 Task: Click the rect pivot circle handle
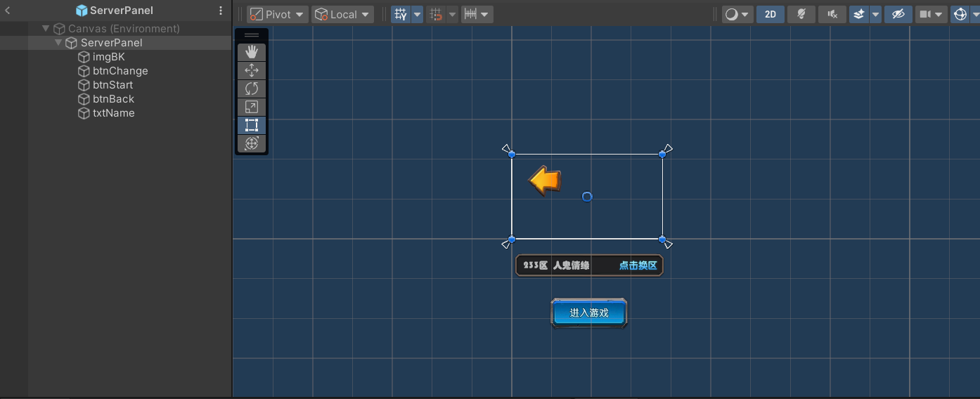tap(587, 197)
